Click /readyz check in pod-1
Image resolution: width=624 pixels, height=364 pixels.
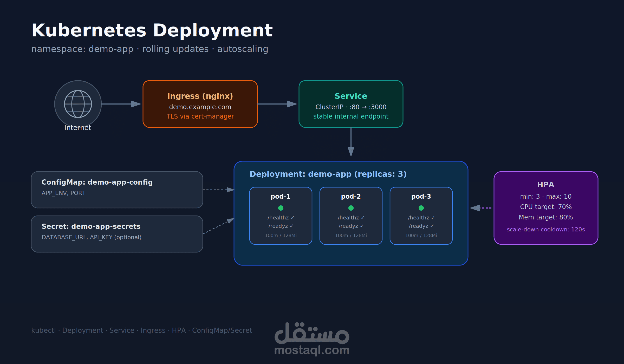coord(281,226)
